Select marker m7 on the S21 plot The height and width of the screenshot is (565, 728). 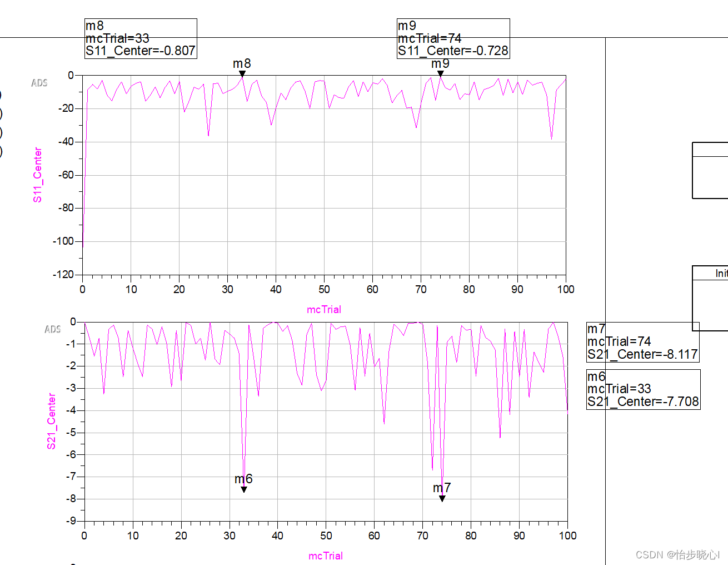[442, 498]
